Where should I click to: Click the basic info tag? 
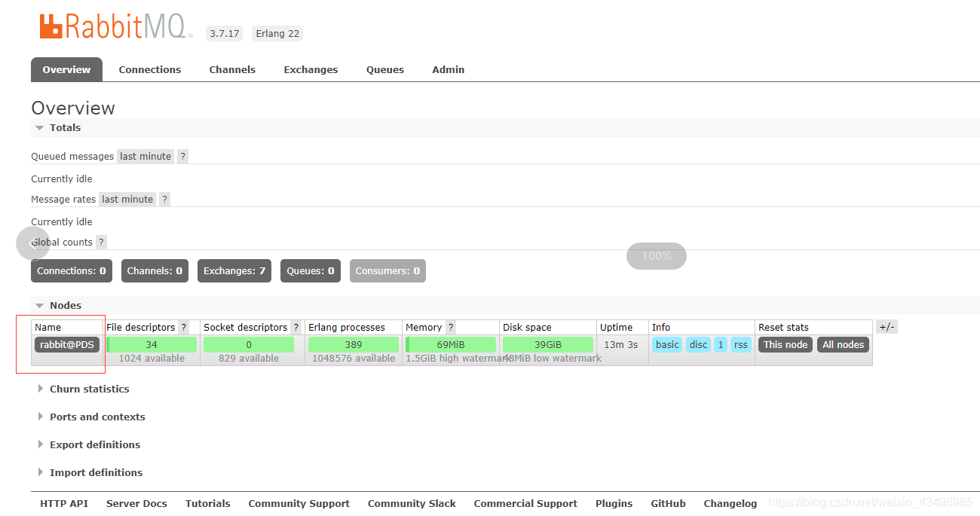point(667,345)
